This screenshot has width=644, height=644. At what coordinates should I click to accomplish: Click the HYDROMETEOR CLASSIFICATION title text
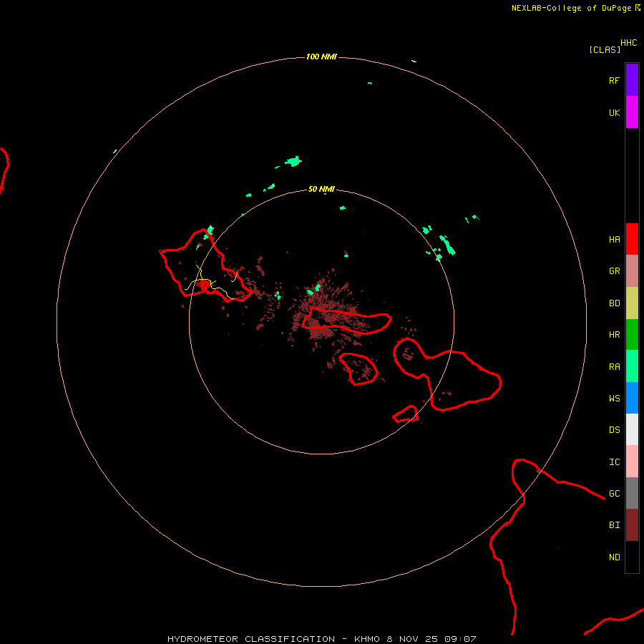click(251, 639)
